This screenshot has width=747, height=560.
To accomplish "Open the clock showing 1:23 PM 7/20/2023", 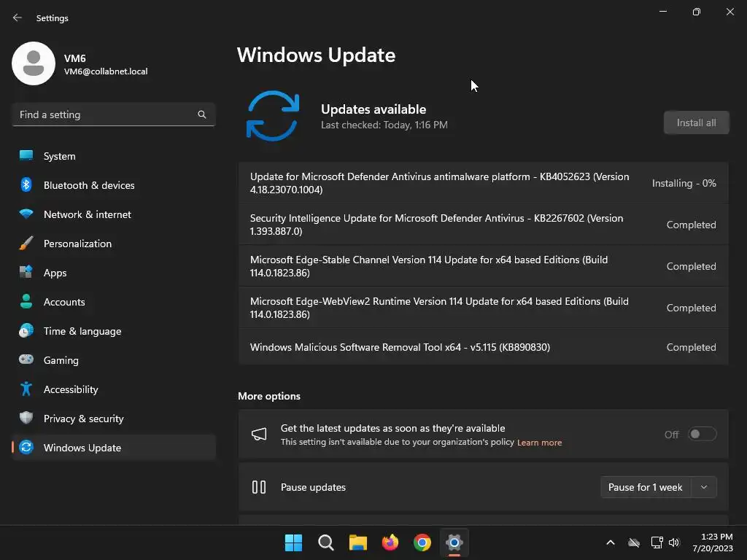I will pyautogui.click(x=713, y=542).
